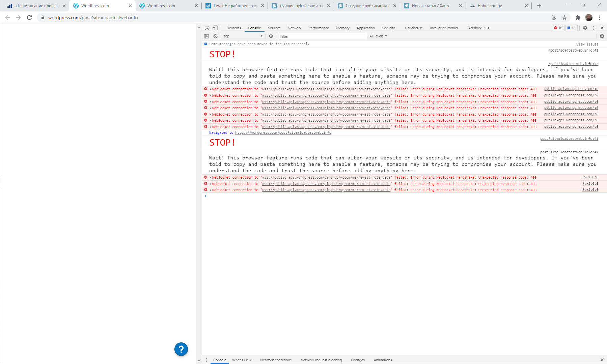Click the console Filter input field
607x364 pixels.
322,36
